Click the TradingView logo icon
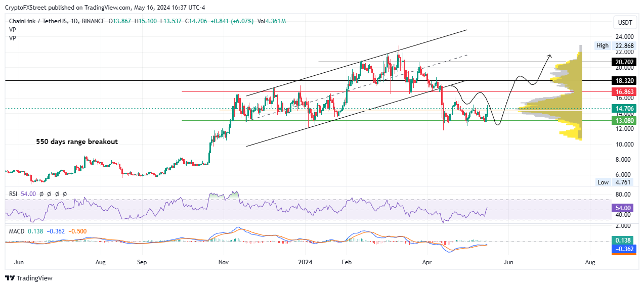 coord(10,278)
